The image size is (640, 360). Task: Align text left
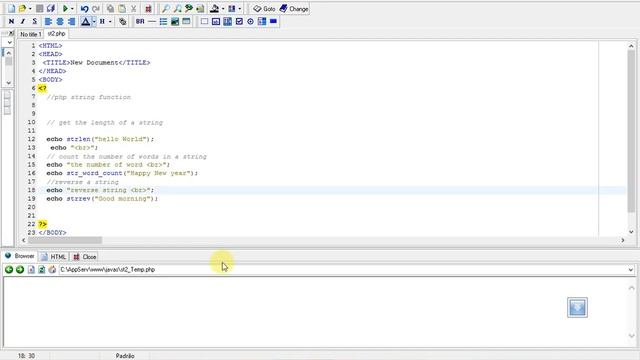(x=48, y=21)
